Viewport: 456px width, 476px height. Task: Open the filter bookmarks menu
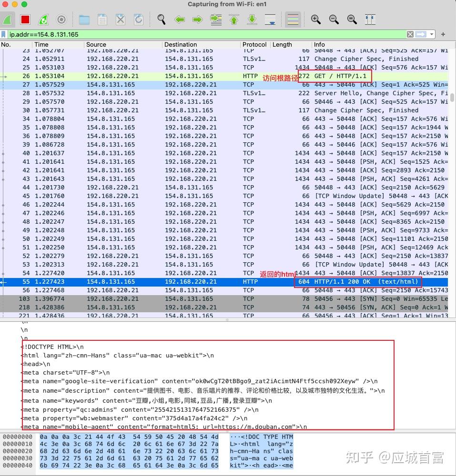(4, 34)
